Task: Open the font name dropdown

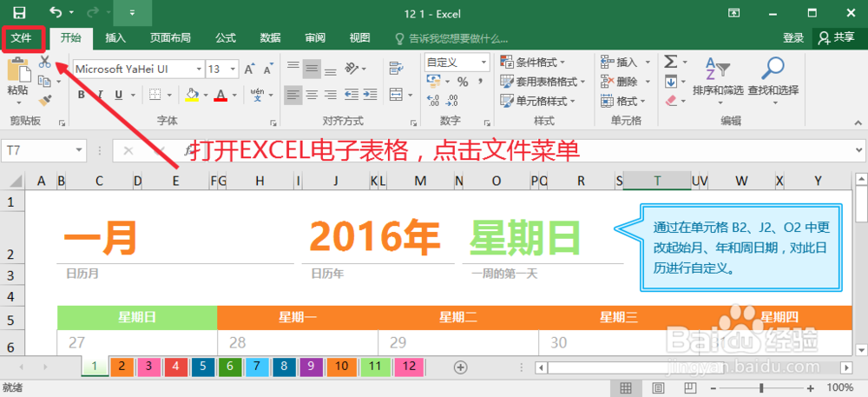Action: pos(199,69)
